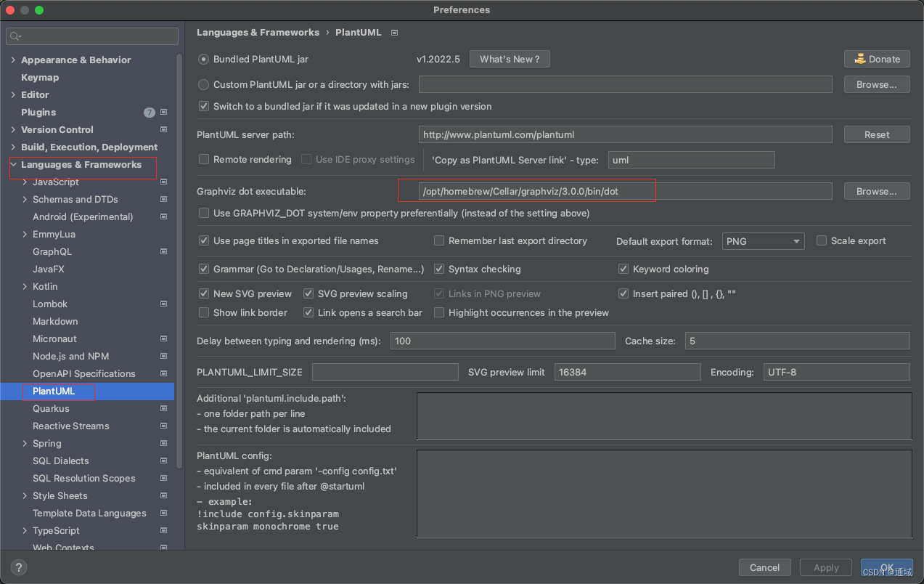Click the project-level icon beside OpenAPI Specifications
Image resolution: width=924 pixels, height=584 pixels.
pyautogui.click(x=163, y=373)
